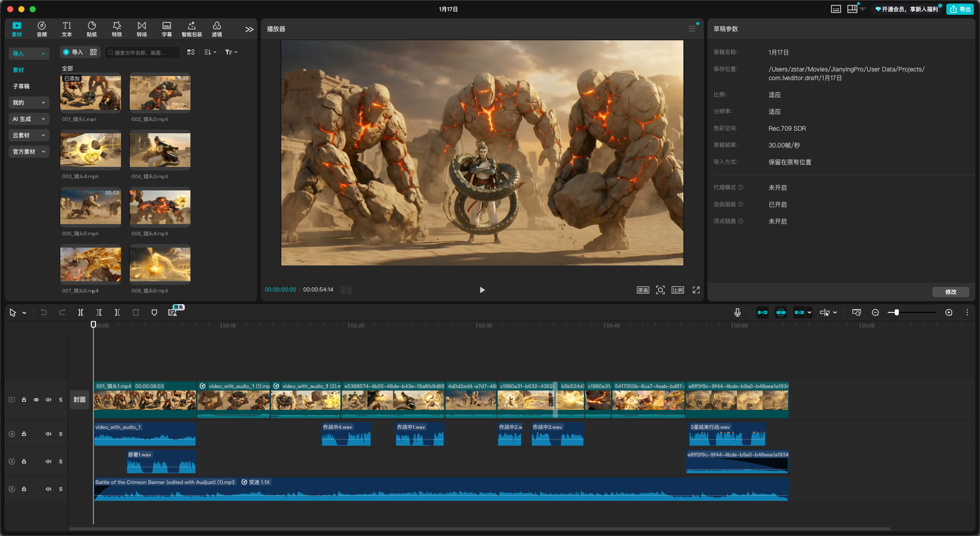980x536 pixels.
Task: Open the 特效 effects panel
Action: tap(117, 29)
